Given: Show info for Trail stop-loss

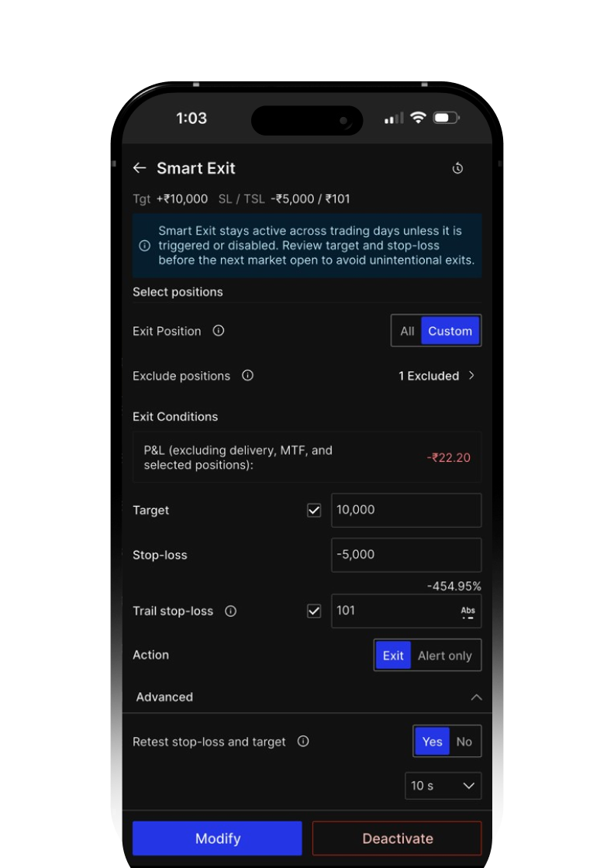Looking at the screenshot, I should [230, 611].
